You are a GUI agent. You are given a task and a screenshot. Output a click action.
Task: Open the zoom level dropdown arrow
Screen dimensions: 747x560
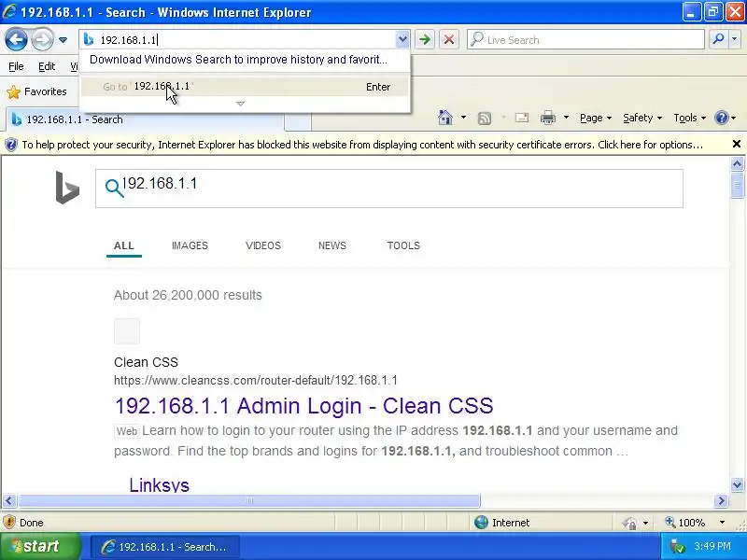pos(722,523)
